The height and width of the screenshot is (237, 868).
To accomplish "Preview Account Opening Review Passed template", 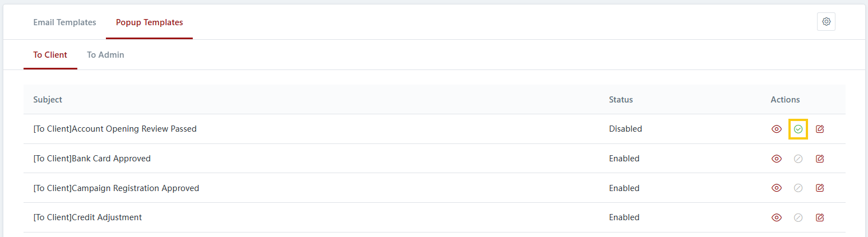I will (x=777, y=129).
